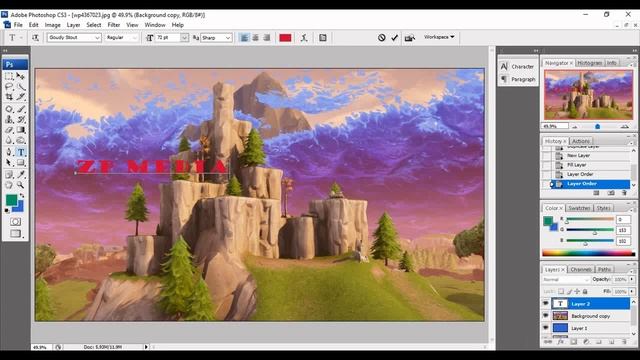Select the Rectangular Marquee tool
This screenshot has height=360, width=640.
click(9, 76)
